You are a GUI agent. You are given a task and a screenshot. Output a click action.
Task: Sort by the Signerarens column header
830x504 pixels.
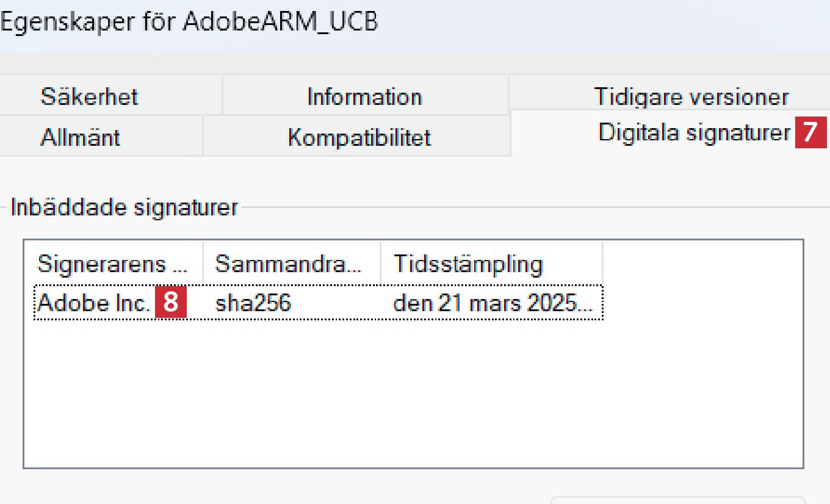tap(113, 264)
